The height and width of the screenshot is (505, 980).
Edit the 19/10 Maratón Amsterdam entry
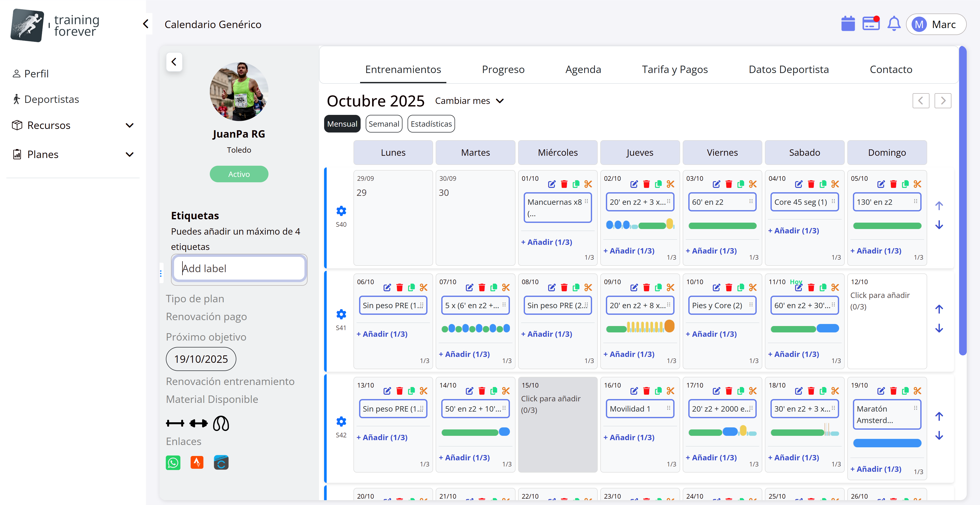(x=881, y=391)
